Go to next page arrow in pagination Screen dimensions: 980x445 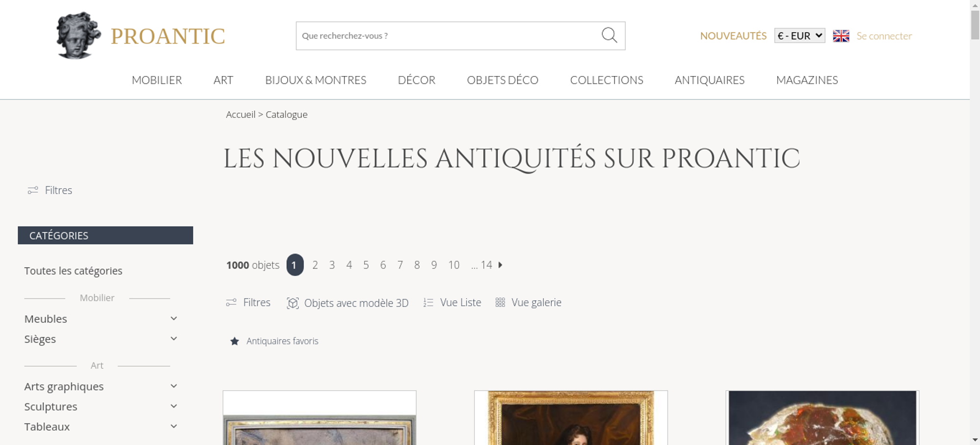coord(500,265)
